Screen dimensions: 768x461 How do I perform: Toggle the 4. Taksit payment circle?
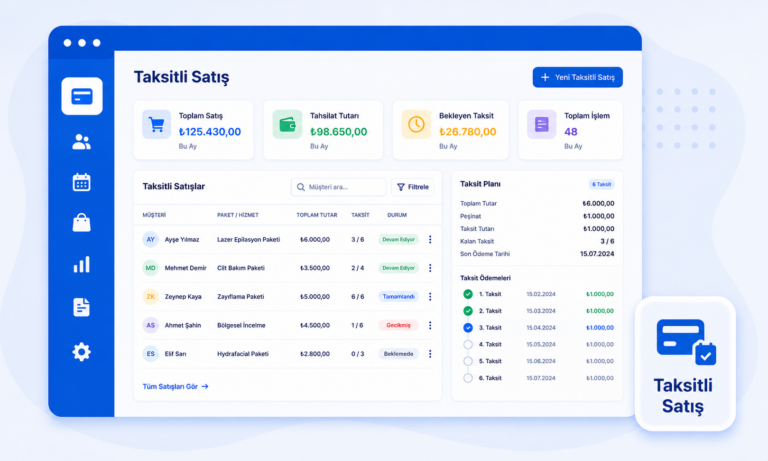[x=468, y=344]
